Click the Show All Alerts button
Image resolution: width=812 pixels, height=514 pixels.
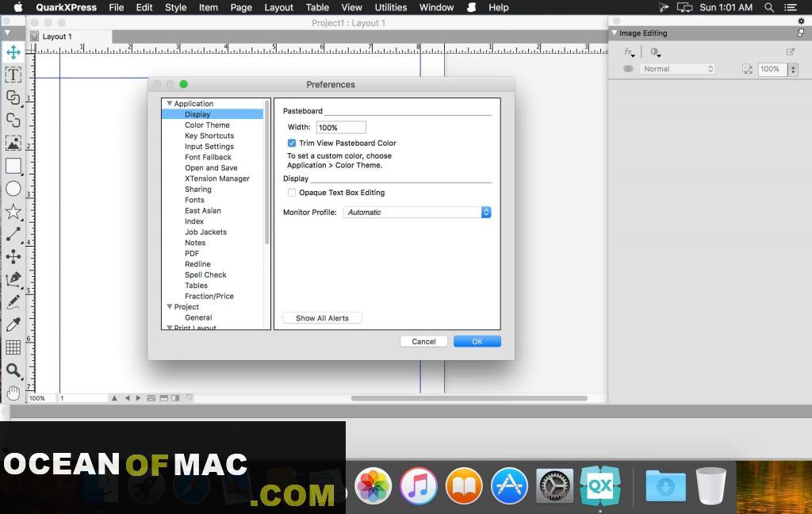tap(322, 318)
